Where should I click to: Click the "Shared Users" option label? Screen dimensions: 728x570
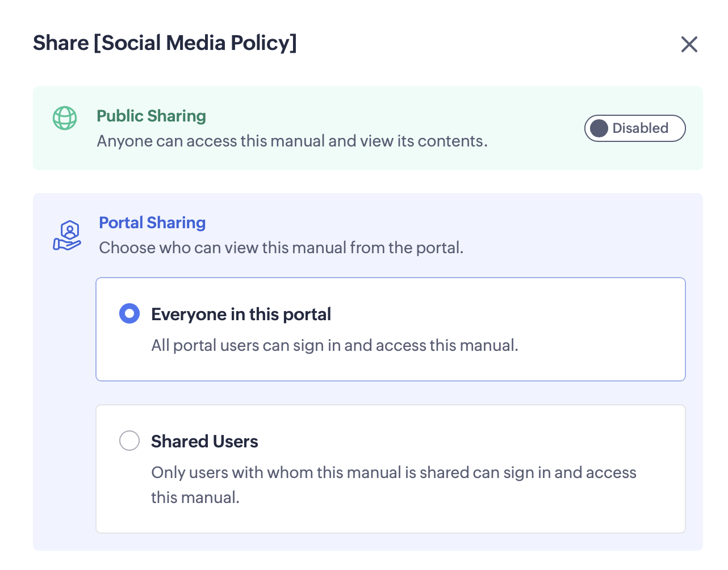204,441
